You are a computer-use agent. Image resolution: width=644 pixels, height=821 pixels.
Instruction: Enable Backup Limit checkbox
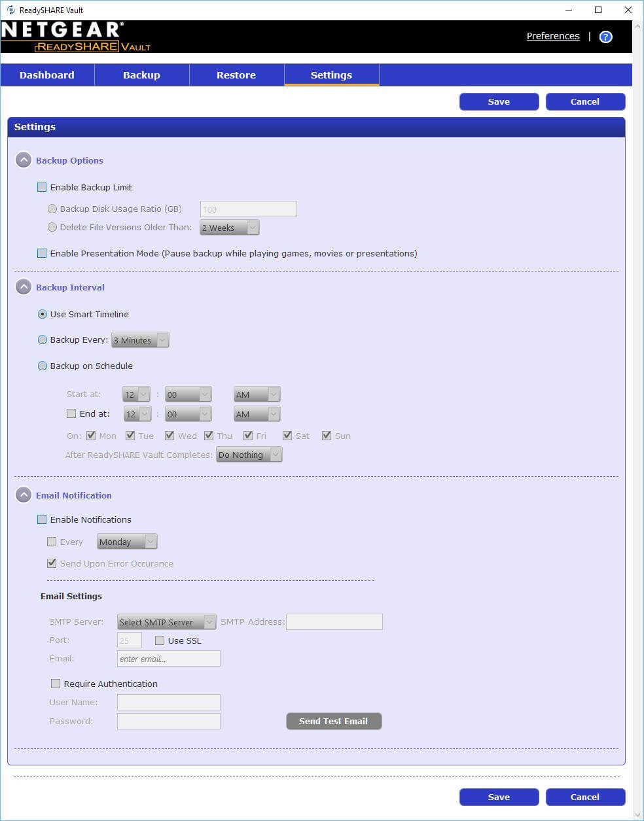[x=42, y=187]
